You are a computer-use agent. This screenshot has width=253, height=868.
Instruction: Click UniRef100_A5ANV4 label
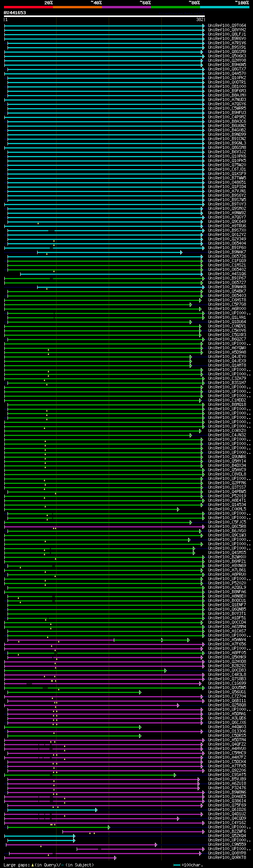point(227,640)
